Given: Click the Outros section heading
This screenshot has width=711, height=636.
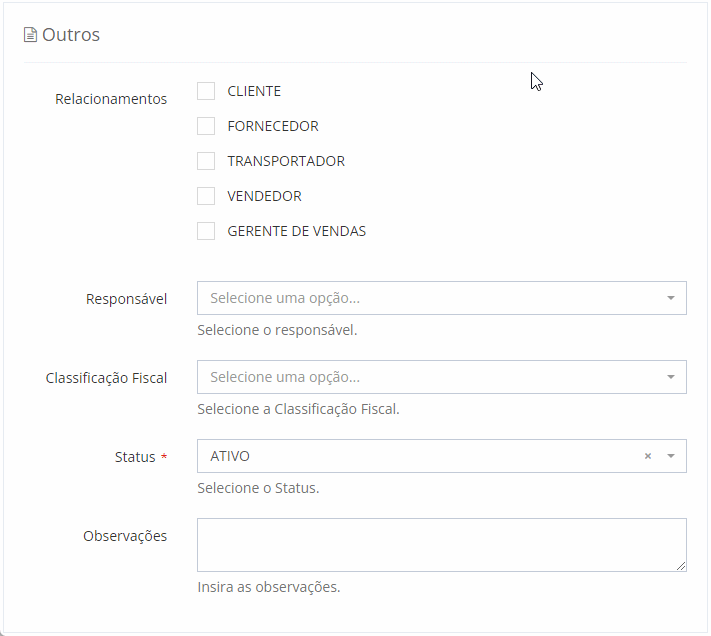Looking at the screenshot, I should pyautogui.click(x=71, y=35).
